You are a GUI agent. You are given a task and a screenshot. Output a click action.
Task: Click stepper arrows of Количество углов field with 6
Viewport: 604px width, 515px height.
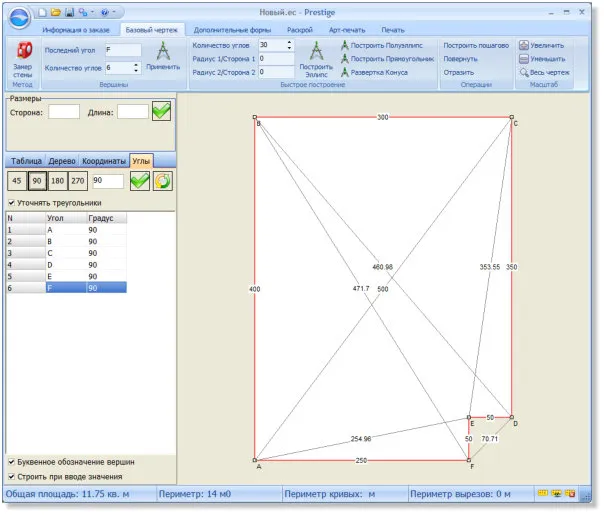136,68
